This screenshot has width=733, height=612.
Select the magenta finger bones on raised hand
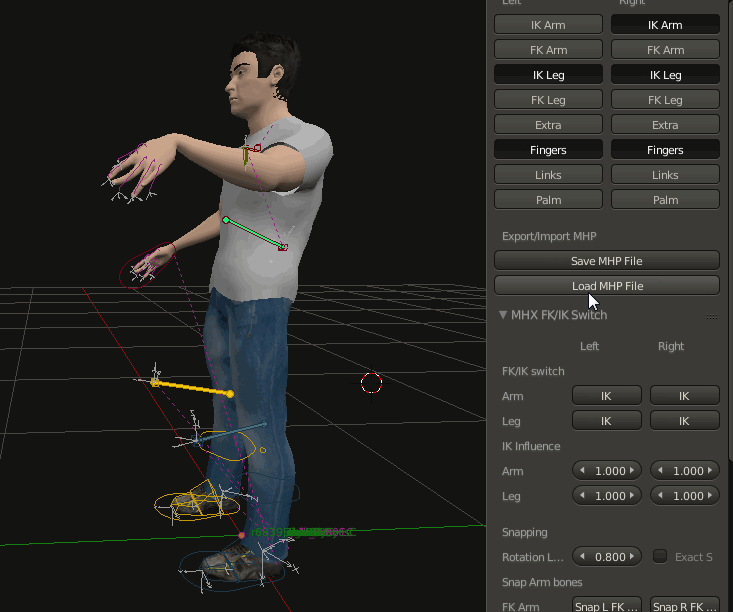click(x=136, y=167)
